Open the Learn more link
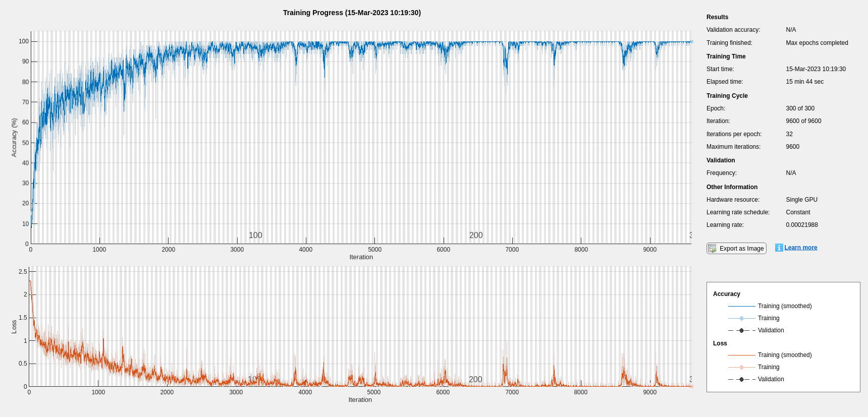This screenshot has height=417, width=868. coord(800,248)
